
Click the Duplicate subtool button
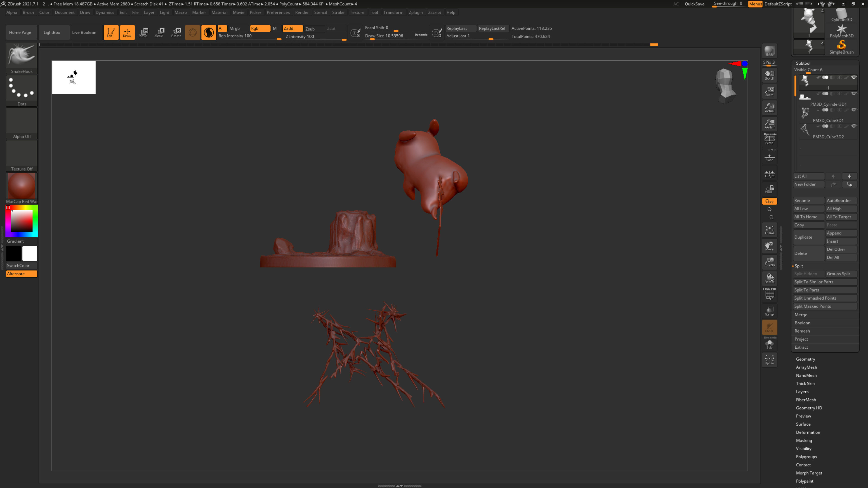(x=808, y=237)
